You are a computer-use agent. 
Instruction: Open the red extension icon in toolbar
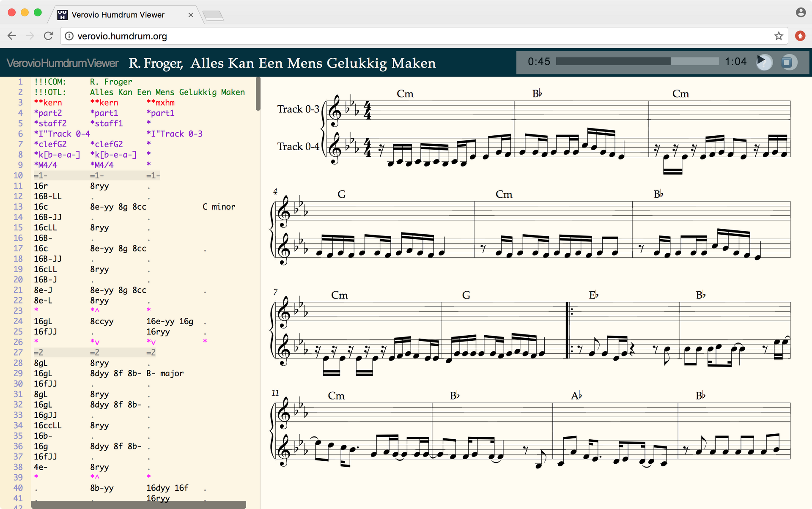[800, 36]
